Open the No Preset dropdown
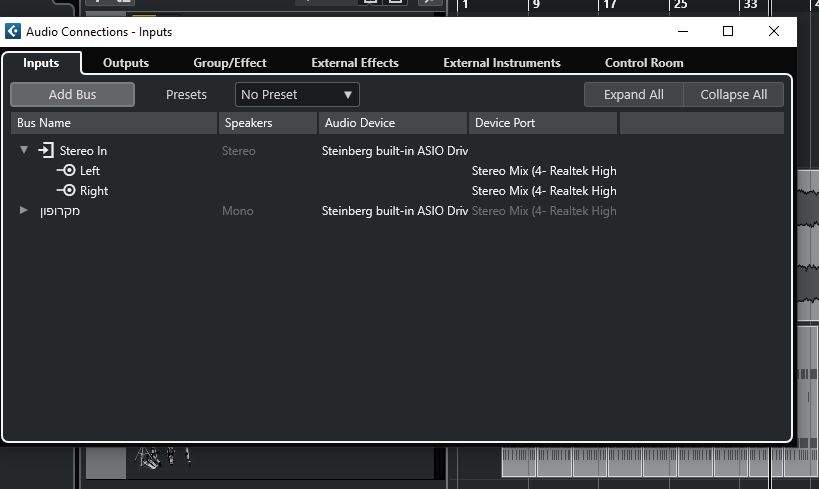This screenshot has width=819, height=489. (x=297, y=95)
